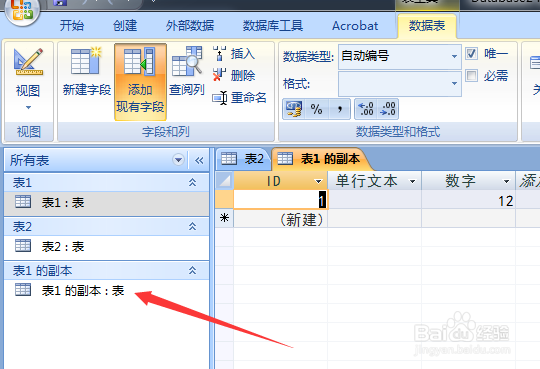Switch to the 数据库工具 ribbon tab
This screenshot has width=540, height=369.
273,26
